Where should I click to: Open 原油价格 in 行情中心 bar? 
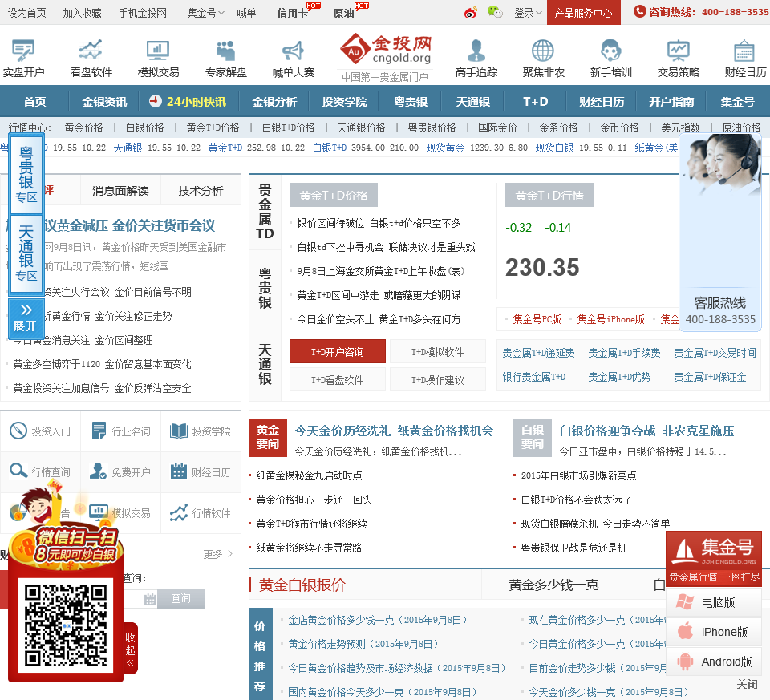pyautogui.click(x=740, y=127)
